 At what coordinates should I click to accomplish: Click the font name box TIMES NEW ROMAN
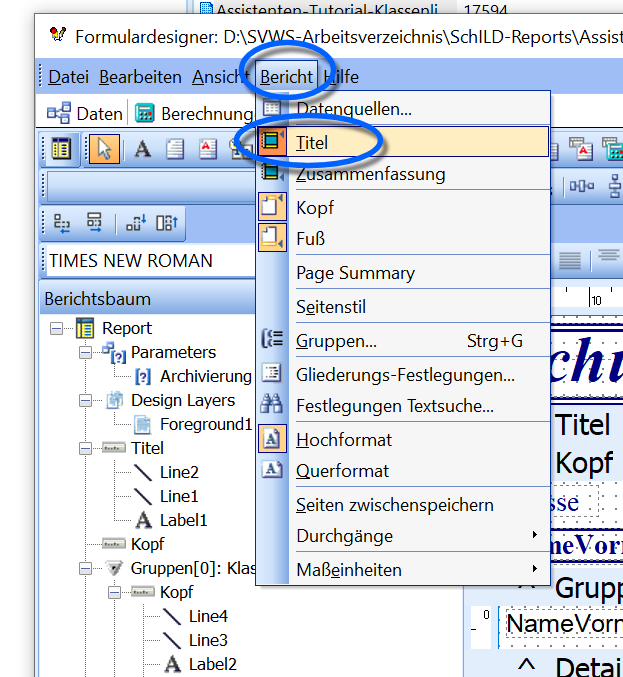coord(151,261)
